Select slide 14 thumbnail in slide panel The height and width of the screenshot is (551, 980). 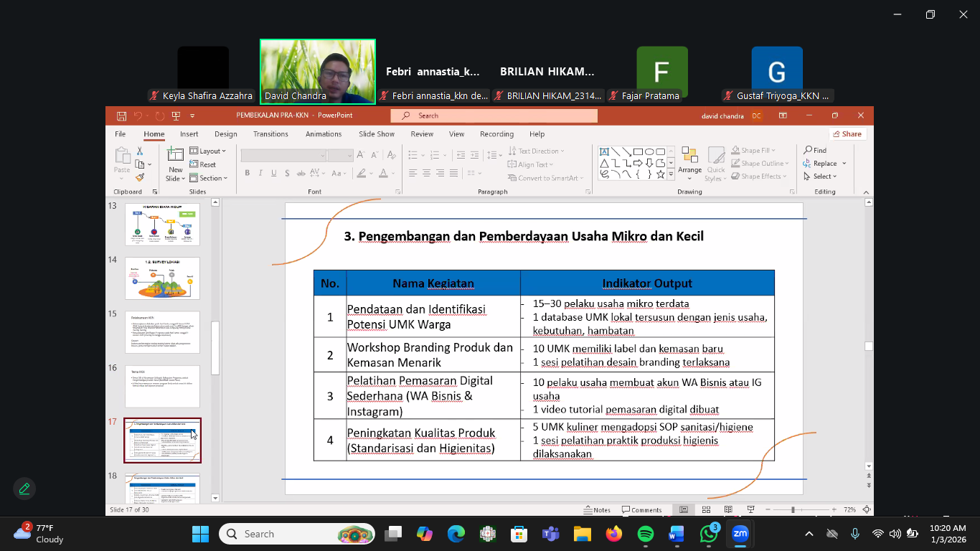(x=162, y=278)
